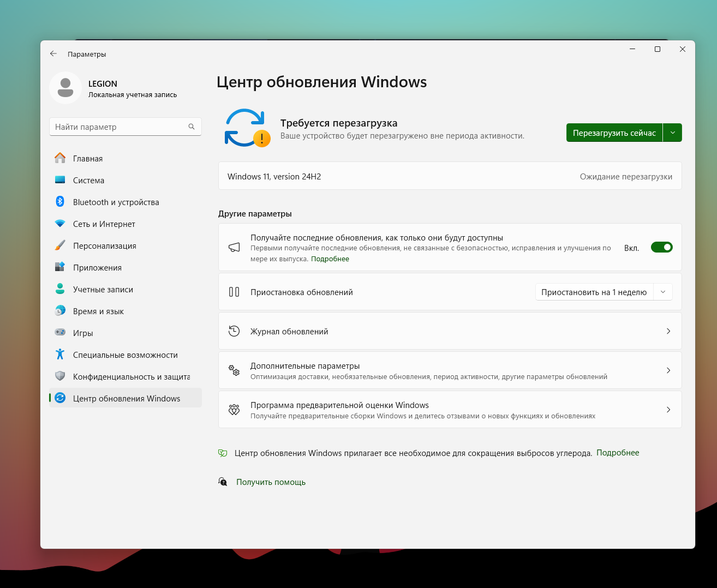Open Программа предварительной оценки via its chevron
The height and width of the screenshot is (588, 717).
(668, 410)
